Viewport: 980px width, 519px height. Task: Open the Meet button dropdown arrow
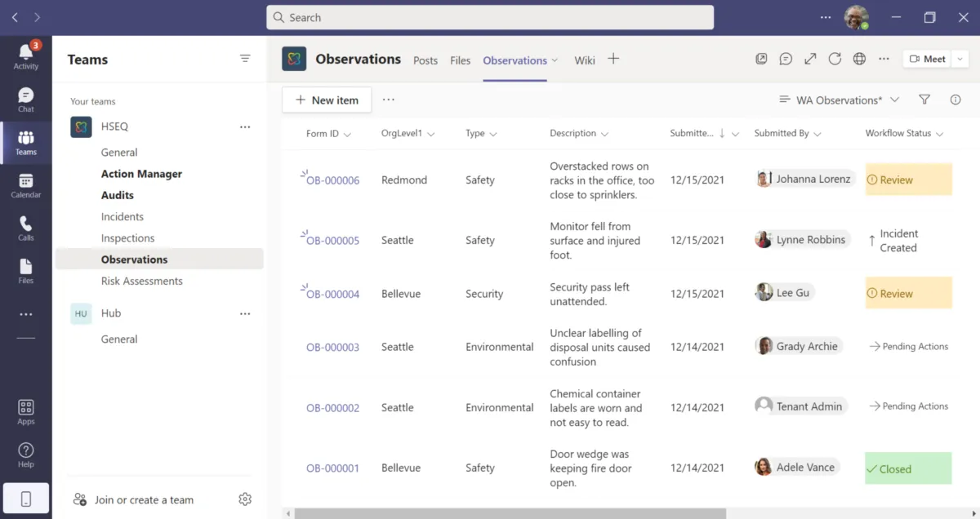tap(960, 59)
